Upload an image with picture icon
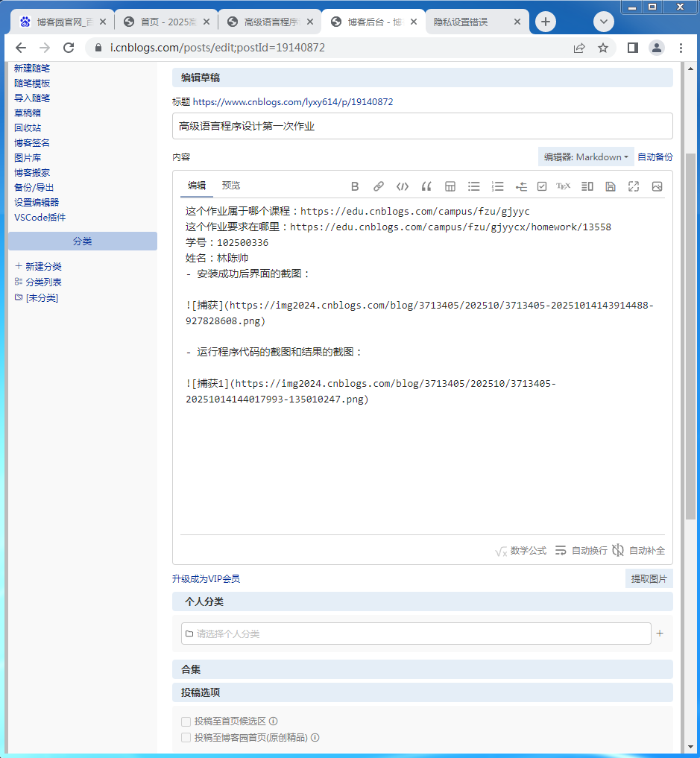Viewport: 700px width, 758px height. pyautogui.click(x=657, y=186)
